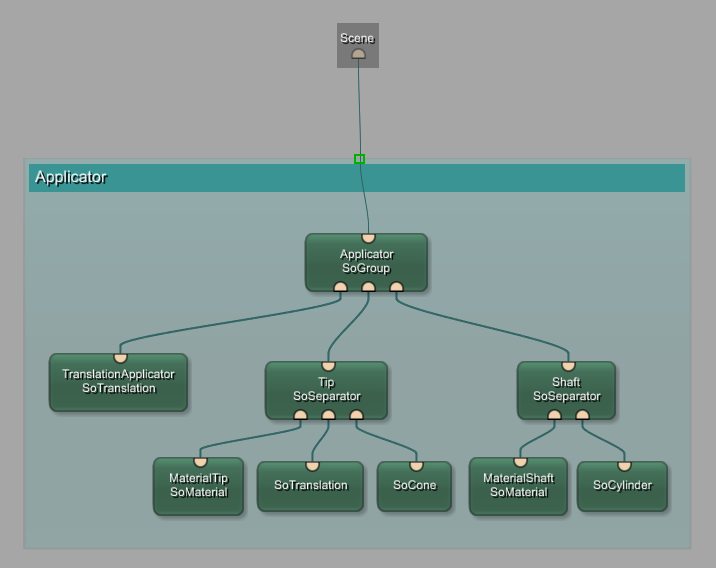The height and width of the screenshot is (568, 716).
Task: Click Applicator SoGroup's top input connector
Action: tap(368, 238)
